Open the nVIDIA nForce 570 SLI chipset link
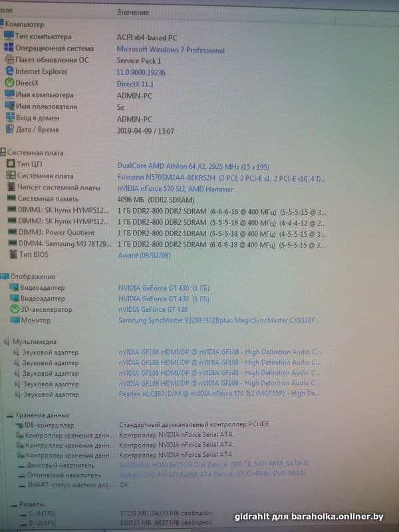The height and width of the screenshot is (532, 399). 176,189
